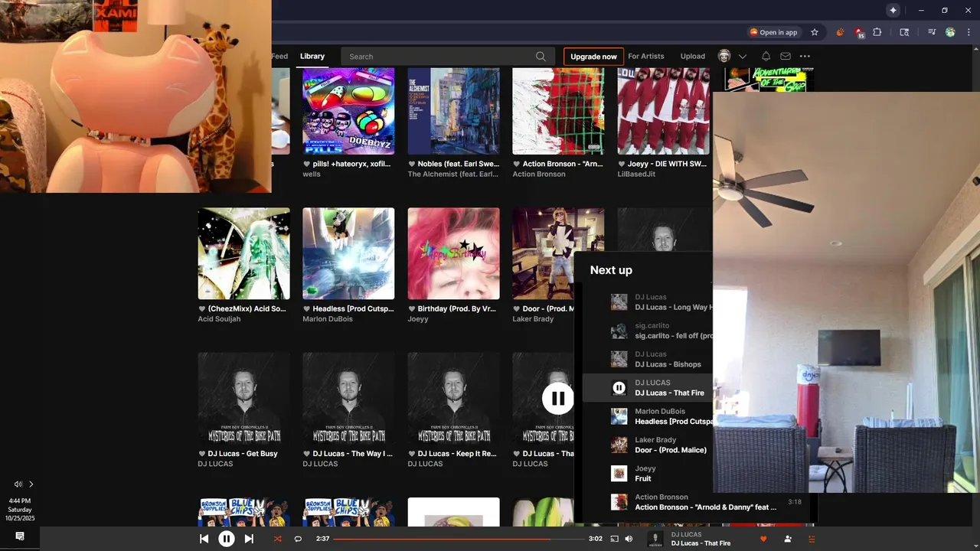Open the Windows system volume icon
980x551 pixels.
pos(18,484)
